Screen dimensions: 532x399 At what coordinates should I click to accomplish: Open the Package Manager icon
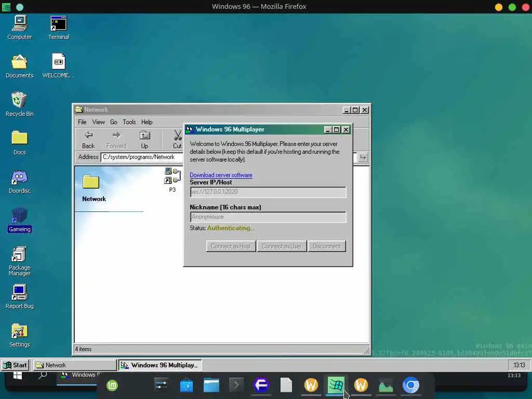click(19, 261)
